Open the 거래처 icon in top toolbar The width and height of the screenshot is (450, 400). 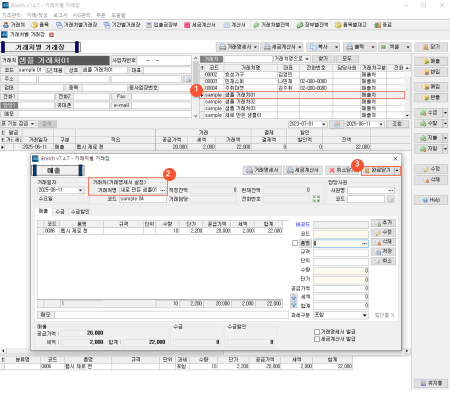pos(14,25)
